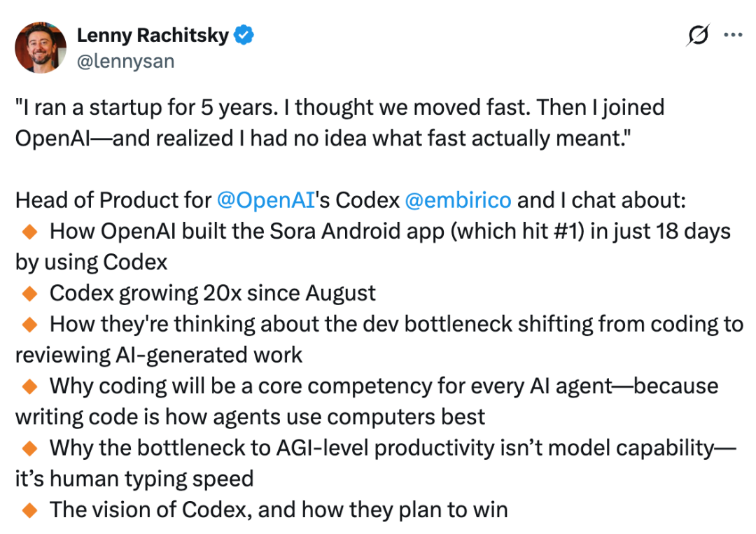The height and width of the screenshot is (534, 756).
Task: Click the text "Codex growing 20x since August"
Action: 212,293
